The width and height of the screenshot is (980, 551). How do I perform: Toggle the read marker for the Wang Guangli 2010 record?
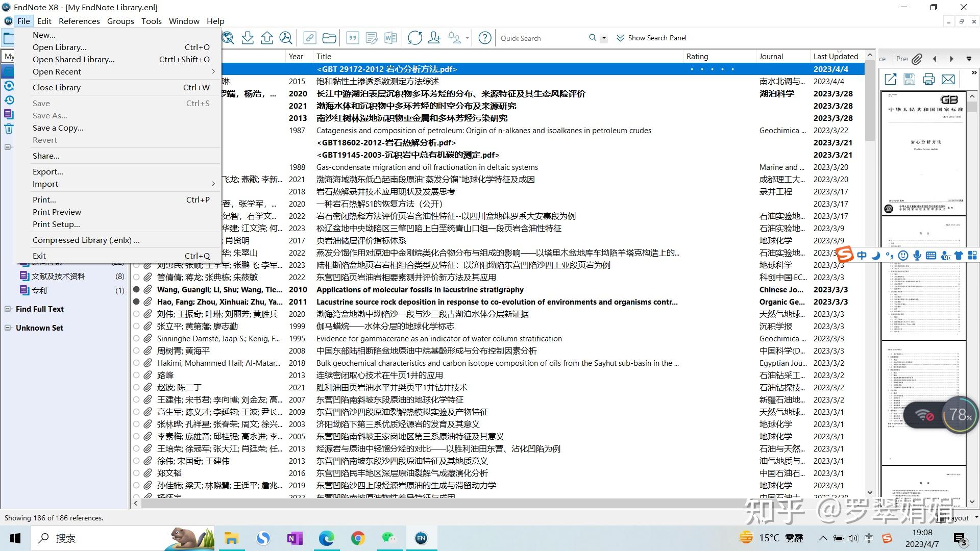point(136,290)
